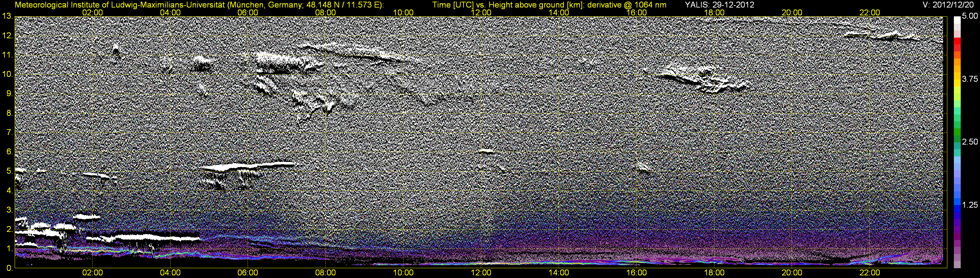The image size is (980, 278).
Task: Click the 5.00 colorbar value label
Action: coord(970,16)
